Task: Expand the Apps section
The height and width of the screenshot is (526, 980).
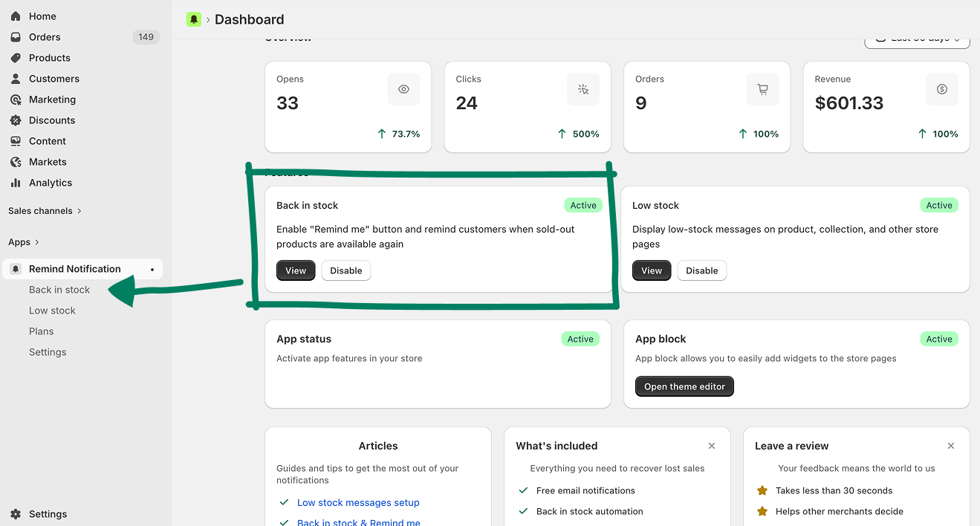Action: coord(24,242)
